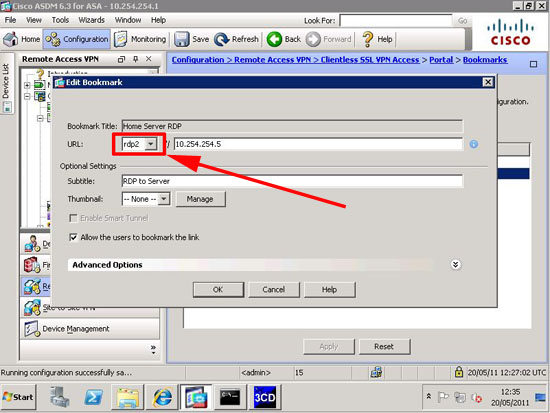Viewport: 550px width, 413px height.
Task: Launch Internet Explorer from taskbar
Action: click(x=162, y=397)
